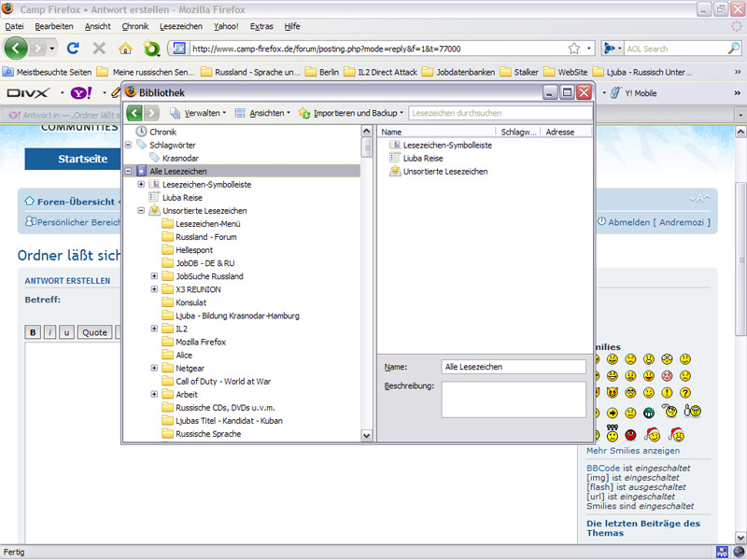Select the Mozilla Firefox bookmark folder
Image resolution: width=747 pixels, height=560 pixels.
201,342
